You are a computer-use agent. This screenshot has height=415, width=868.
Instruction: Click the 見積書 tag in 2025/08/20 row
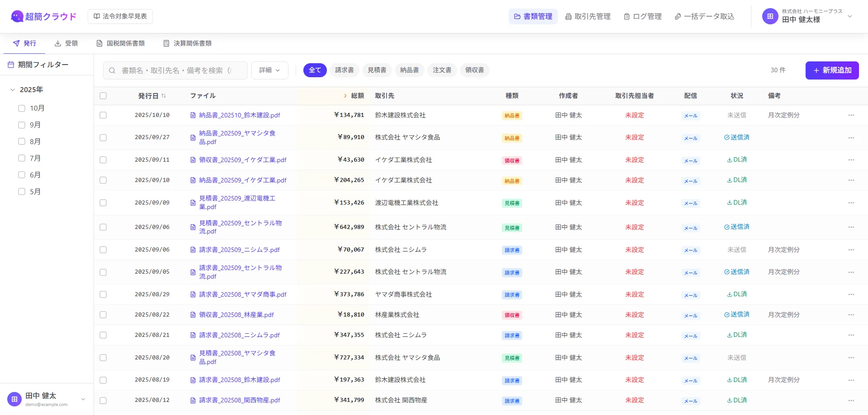512,358
